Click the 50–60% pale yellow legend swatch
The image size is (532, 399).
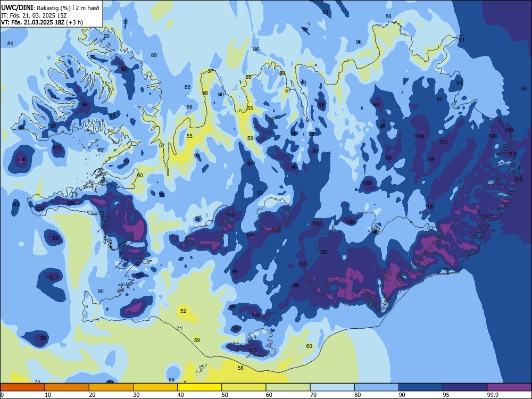click(244, 387)
